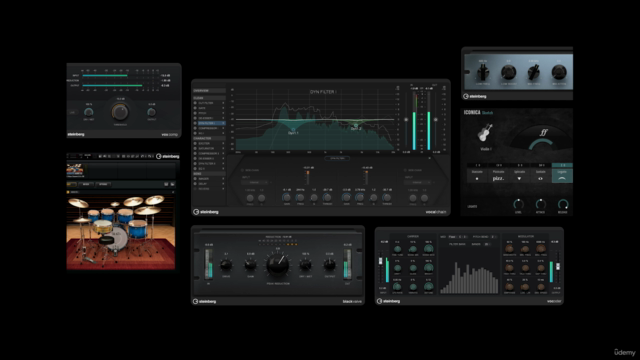Viewport: 640px width, 360px height.
Task: Toggle the DELAY module power button
Action: tap(196, 184)
